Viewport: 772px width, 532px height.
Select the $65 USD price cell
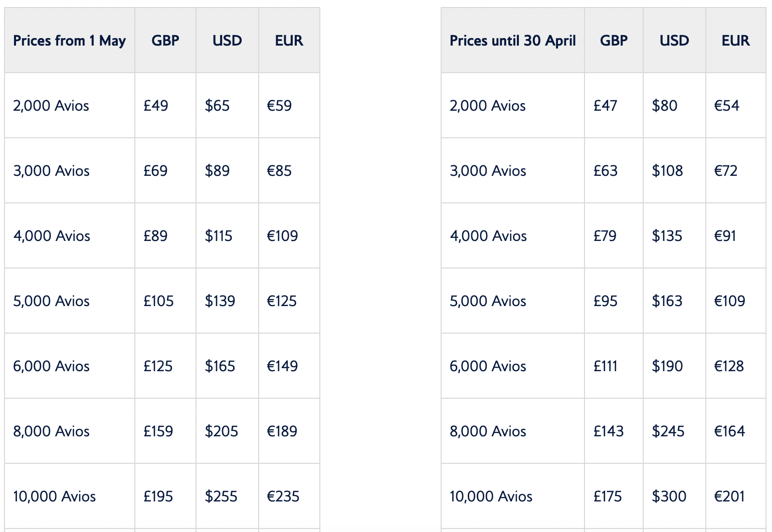(217, 106)
